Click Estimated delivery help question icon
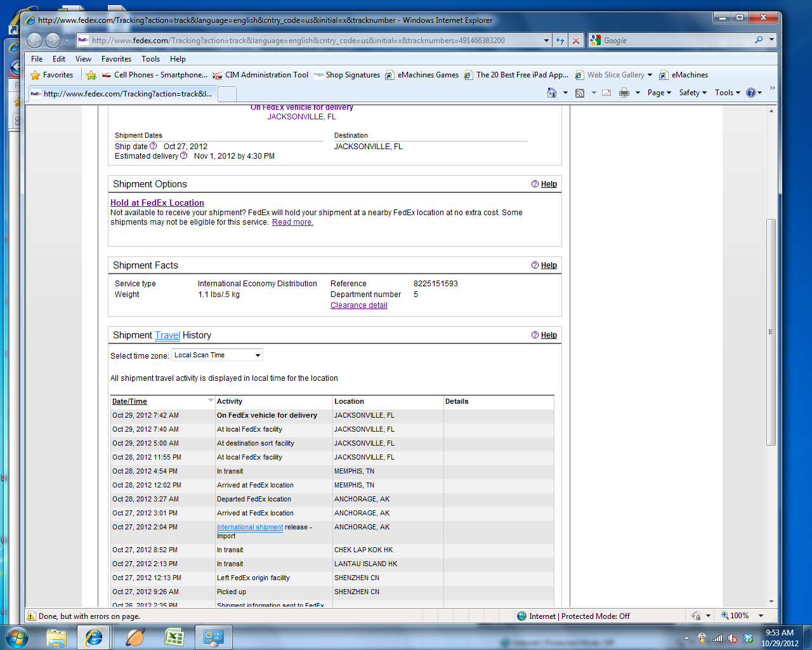This screenshot has height=650, width=812. coord(183,156)
